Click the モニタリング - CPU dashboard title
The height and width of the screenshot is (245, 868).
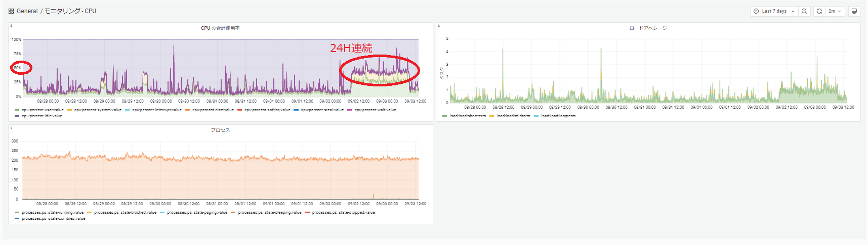[x=70, y=11]
